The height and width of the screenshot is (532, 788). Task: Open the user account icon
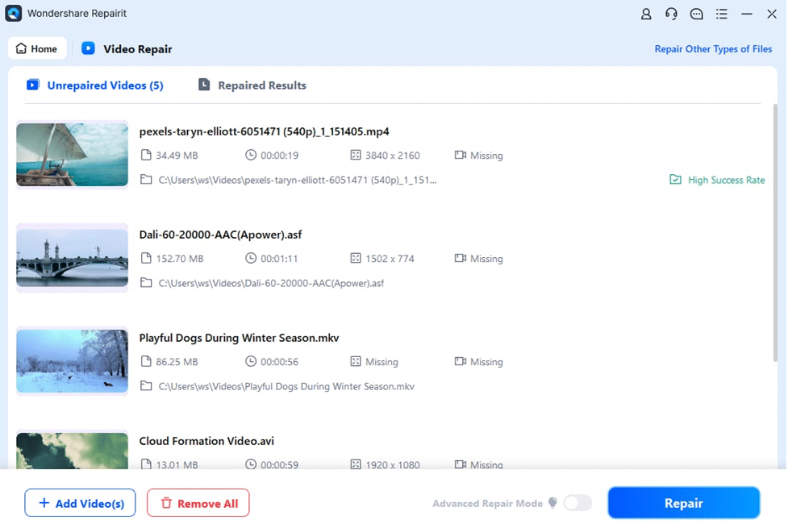click(x=646, y=14)
